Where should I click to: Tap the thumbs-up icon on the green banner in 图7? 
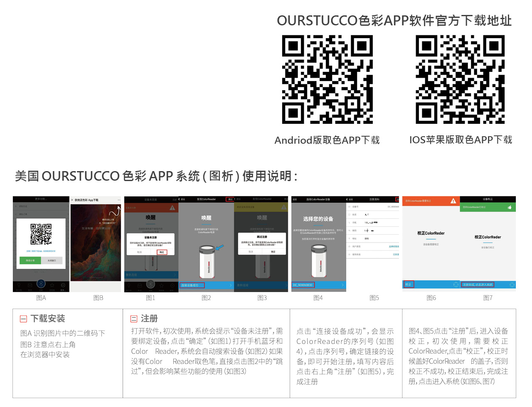(510, 207)
